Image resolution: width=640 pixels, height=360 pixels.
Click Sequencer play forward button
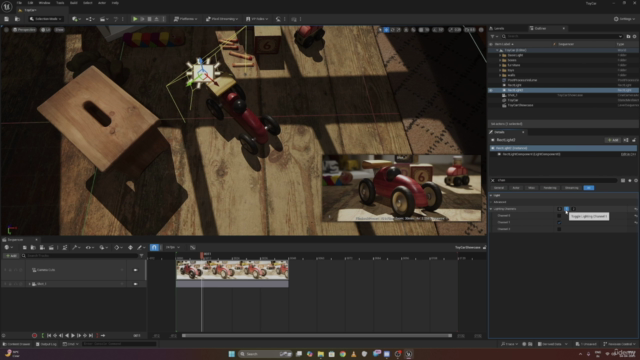click(73, 336)
